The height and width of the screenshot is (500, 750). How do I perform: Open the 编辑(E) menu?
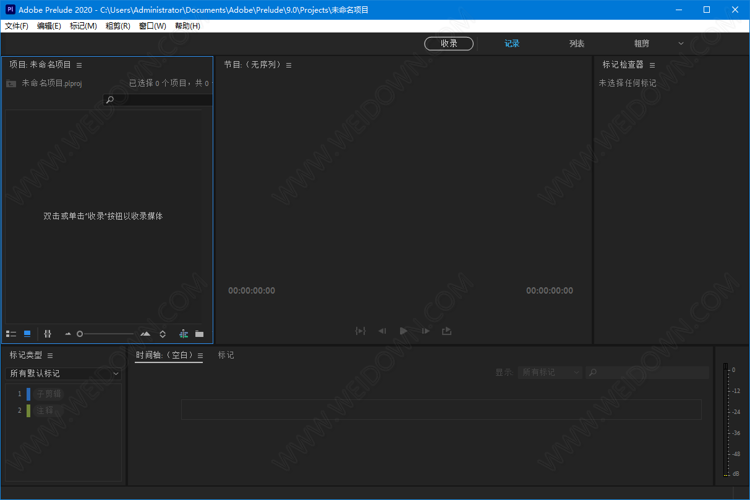tap(49, 26)
